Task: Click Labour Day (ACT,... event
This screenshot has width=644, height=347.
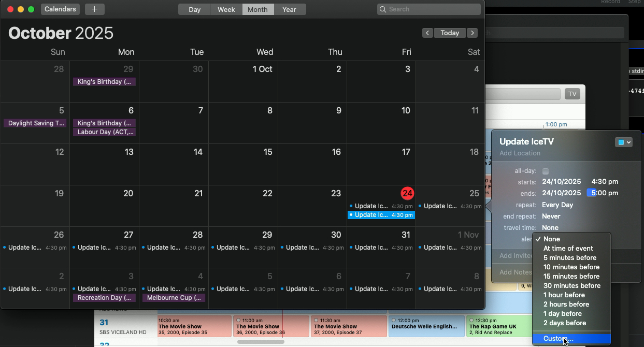Action: coord(104,132)
